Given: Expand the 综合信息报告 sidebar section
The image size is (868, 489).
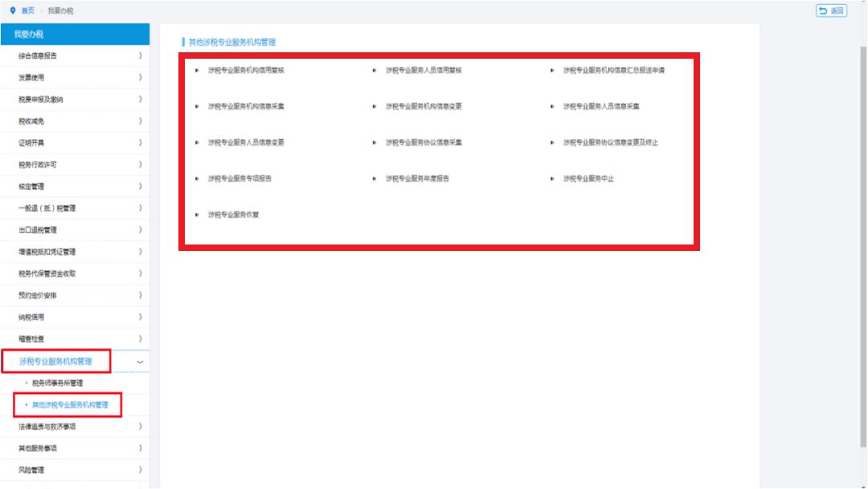Looking at the screenshot, I should pos(38,56).
